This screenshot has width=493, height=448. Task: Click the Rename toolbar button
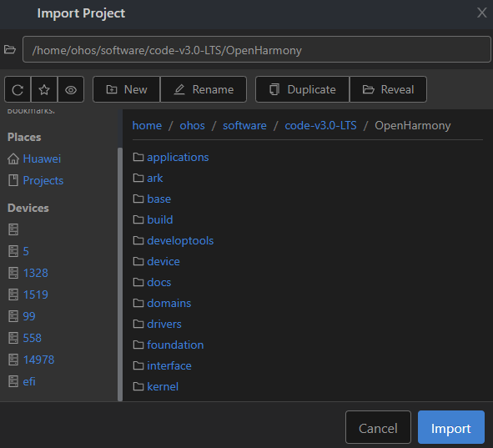pos(204,89)
